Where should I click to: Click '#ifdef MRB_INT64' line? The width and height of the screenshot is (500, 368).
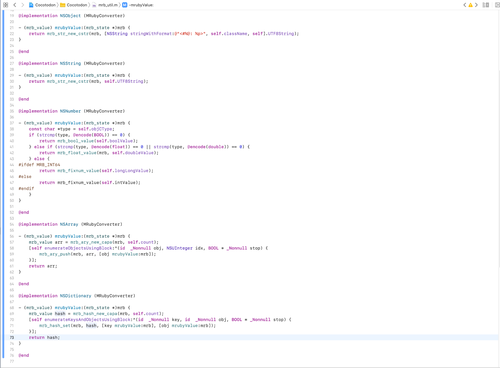coord(39,165)
